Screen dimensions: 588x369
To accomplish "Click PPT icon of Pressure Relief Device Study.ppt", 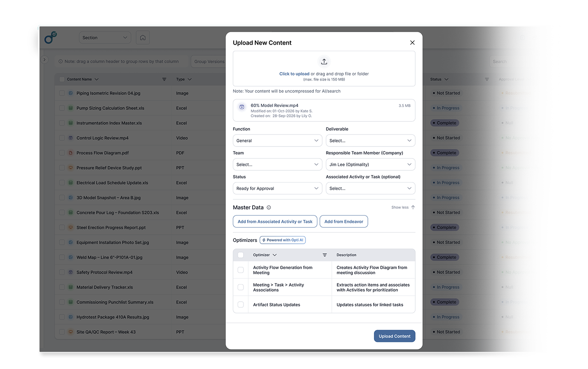I will pos(71,168).
